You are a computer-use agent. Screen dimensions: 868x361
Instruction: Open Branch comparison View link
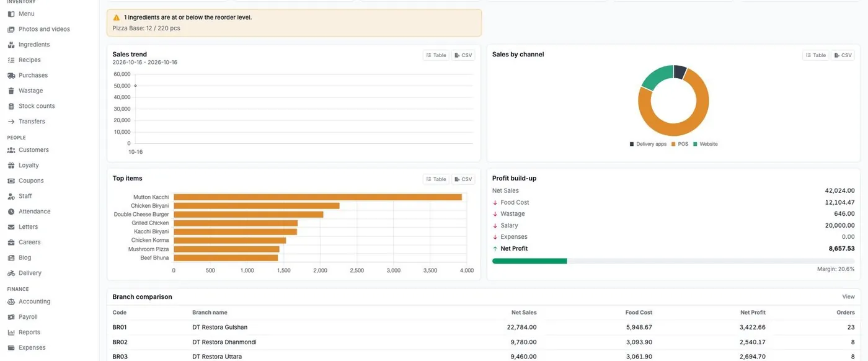pyautogui.click(x=848, y=297)
